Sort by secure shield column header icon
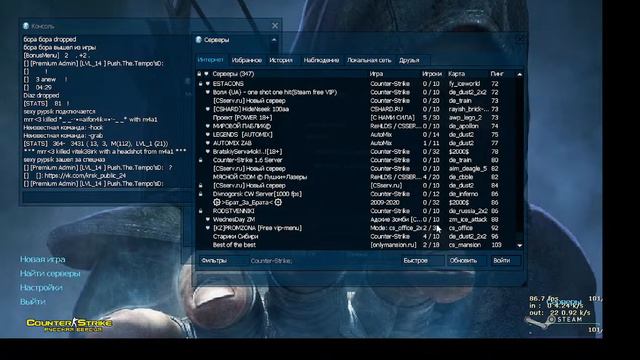 point(207,74)
